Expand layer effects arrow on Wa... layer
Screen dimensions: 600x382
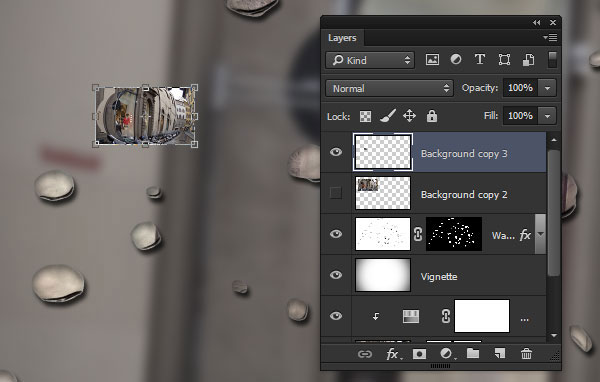click(540, 234)
